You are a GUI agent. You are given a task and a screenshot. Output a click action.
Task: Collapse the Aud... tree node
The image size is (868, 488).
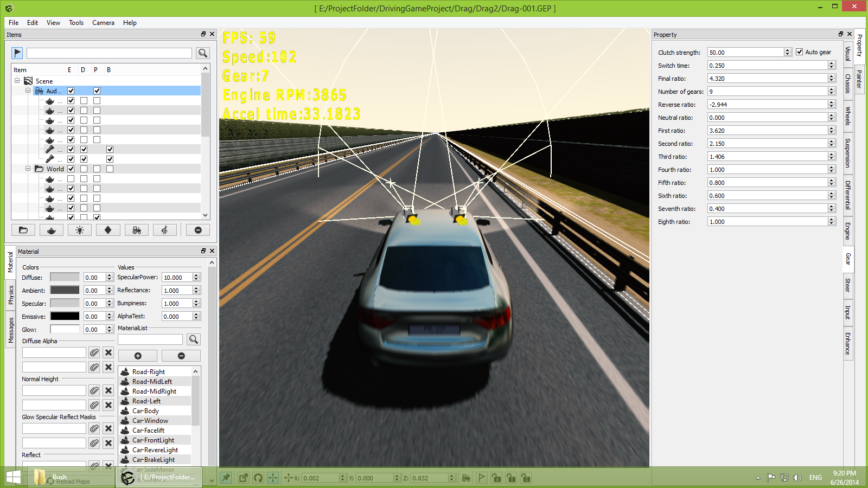(x=28, y=91)
